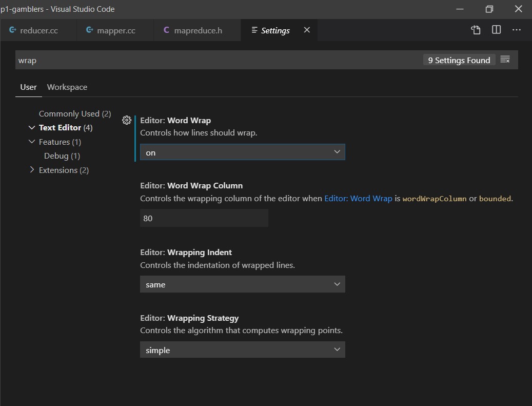532x406 pixels.
Task: Open Settings JSON file icon
Action: [x=476, y=30]
